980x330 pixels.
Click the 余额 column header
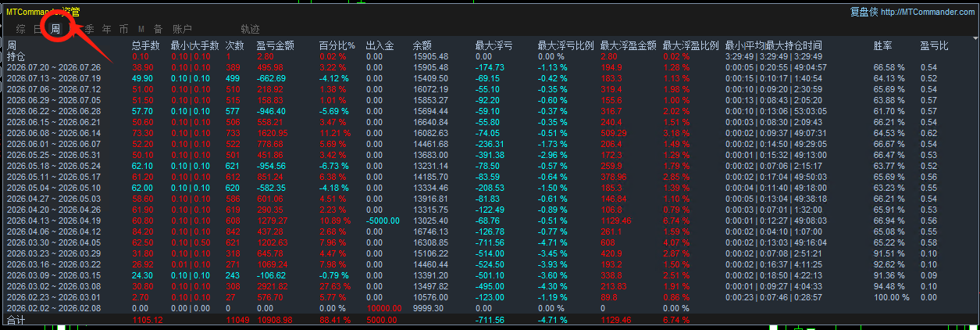coord(422,45)
